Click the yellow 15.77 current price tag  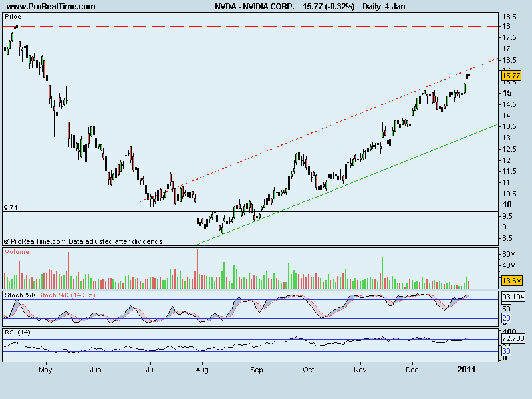point(511,76)
